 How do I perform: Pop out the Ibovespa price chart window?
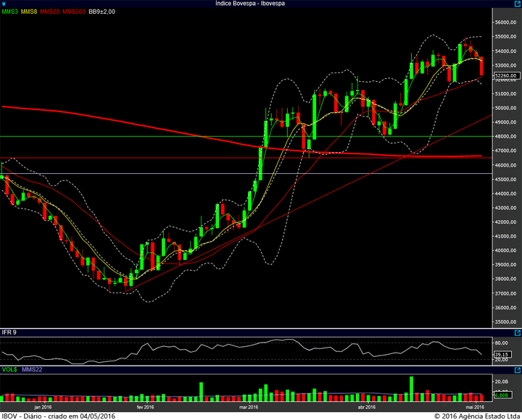pyautogui.click(x=518, y=4)
